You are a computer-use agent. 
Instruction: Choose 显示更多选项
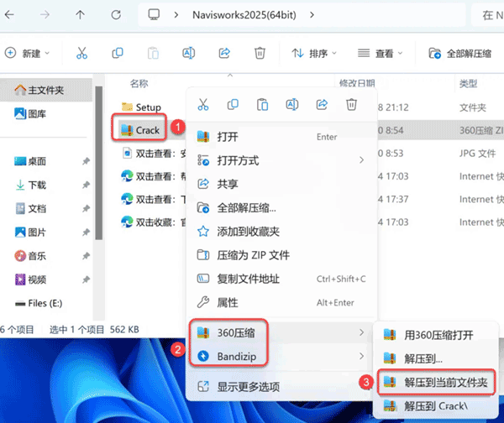click(281, 387)
